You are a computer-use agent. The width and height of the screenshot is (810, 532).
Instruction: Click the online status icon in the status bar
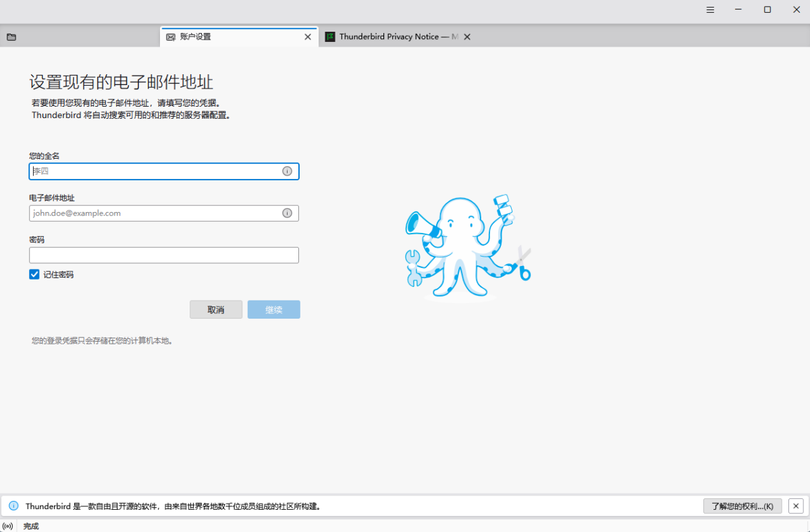coord(7,526)
